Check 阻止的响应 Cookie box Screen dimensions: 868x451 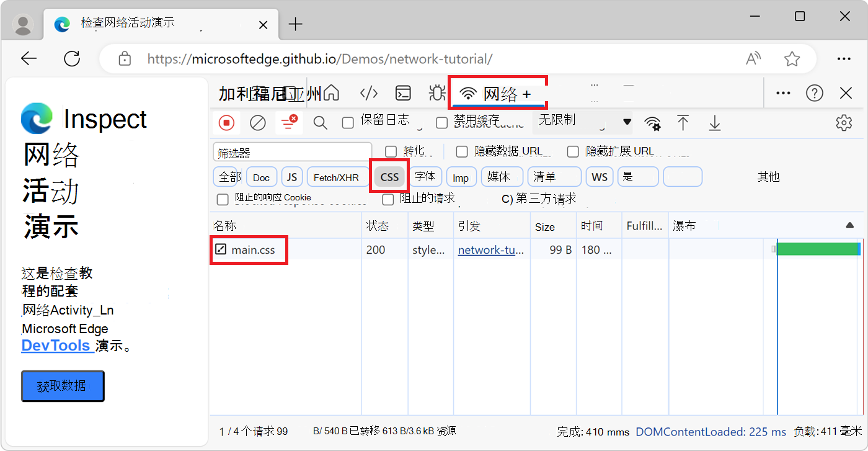[223, 199]
